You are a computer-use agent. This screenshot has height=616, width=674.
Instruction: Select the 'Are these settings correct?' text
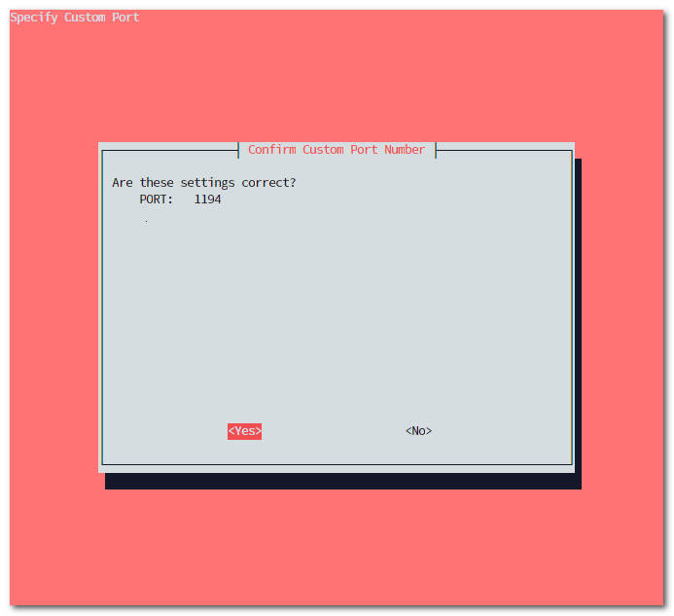click(x=203, y=183)
